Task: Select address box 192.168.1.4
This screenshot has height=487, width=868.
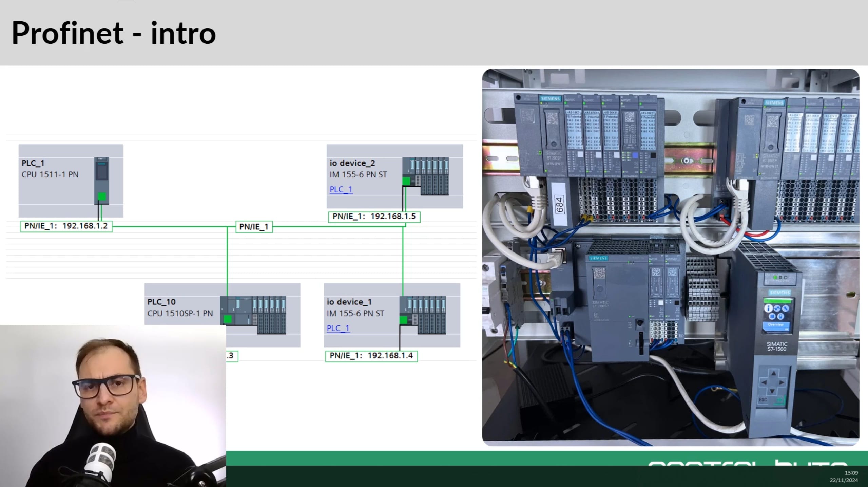Action: click(x=371, y=356)
